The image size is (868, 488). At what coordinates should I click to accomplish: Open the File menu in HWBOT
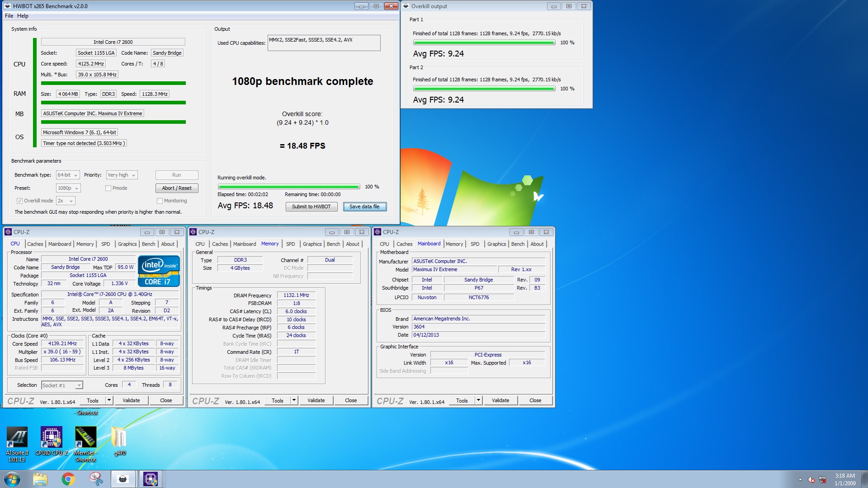[x=9, y=16]
